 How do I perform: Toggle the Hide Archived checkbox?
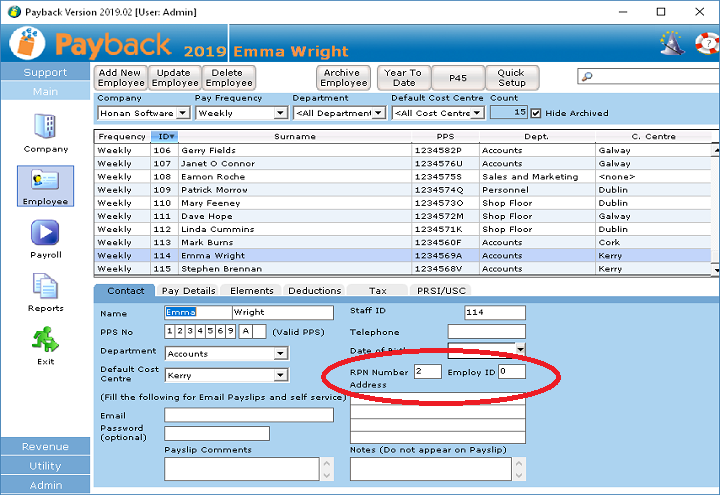[x=536, y=113]
